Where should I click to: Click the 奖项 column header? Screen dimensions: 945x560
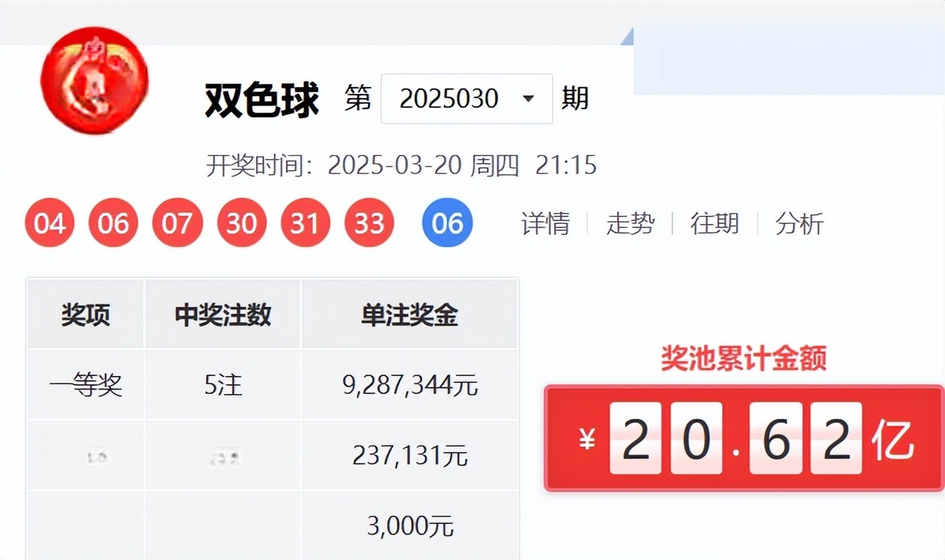pos(86,315)
